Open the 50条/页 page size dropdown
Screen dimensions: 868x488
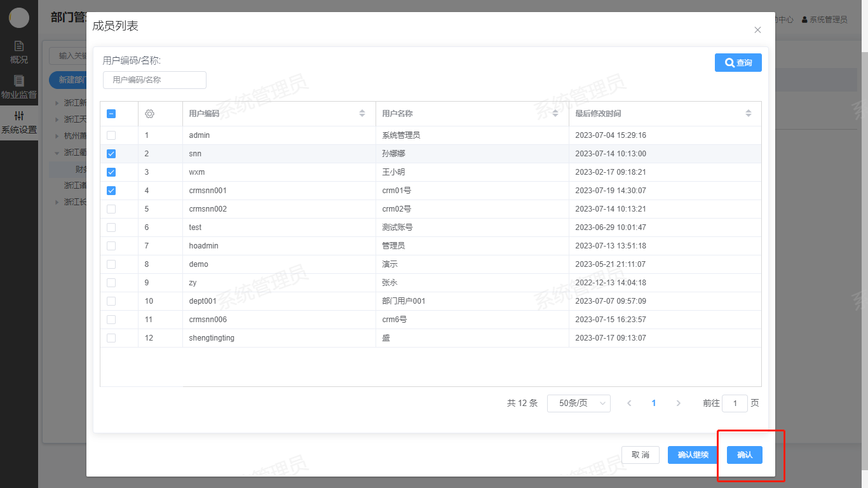pyautogui.click(x=579, y=403)
